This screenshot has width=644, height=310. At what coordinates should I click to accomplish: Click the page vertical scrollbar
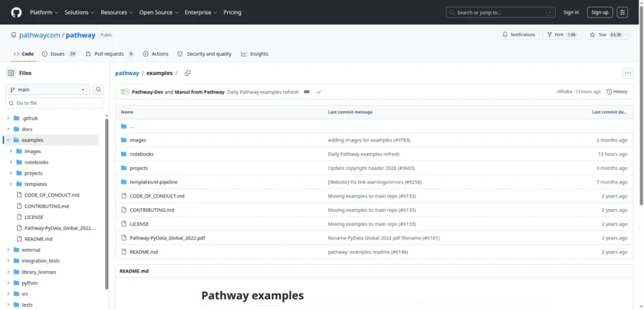click(642, 106)
